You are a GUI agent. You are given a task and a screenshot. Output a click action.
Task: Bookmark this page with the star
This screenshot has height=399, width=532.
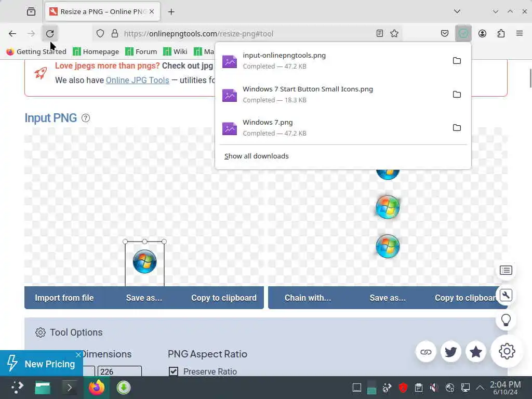click(x=394, y=33)
